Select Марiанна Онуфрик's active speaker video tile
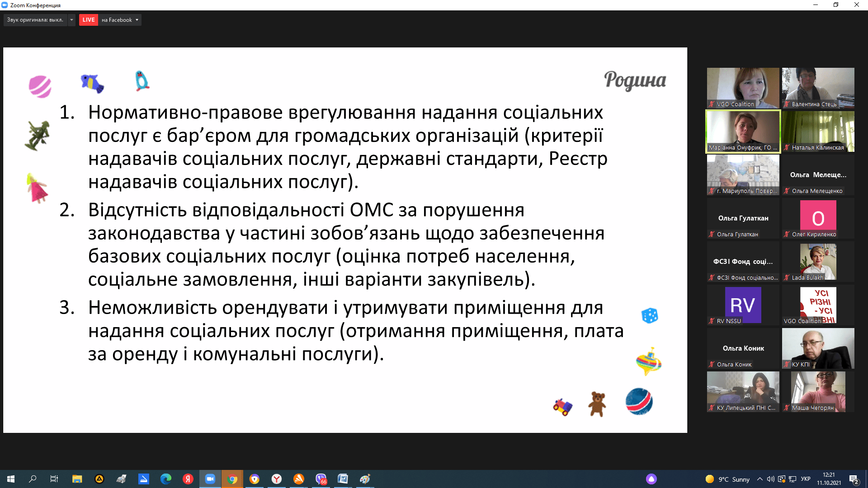 click(743, 131)
